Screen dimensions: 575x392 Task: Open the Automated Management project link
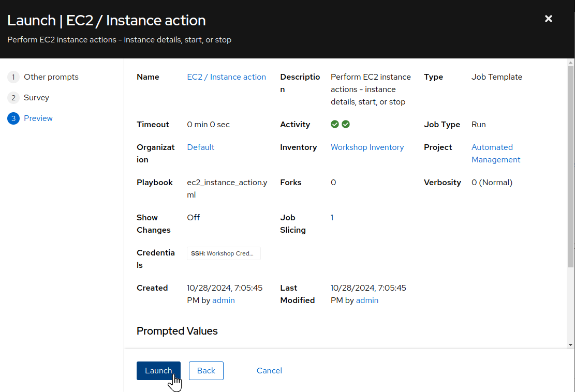pyautogui.click(x=496, y=154)
